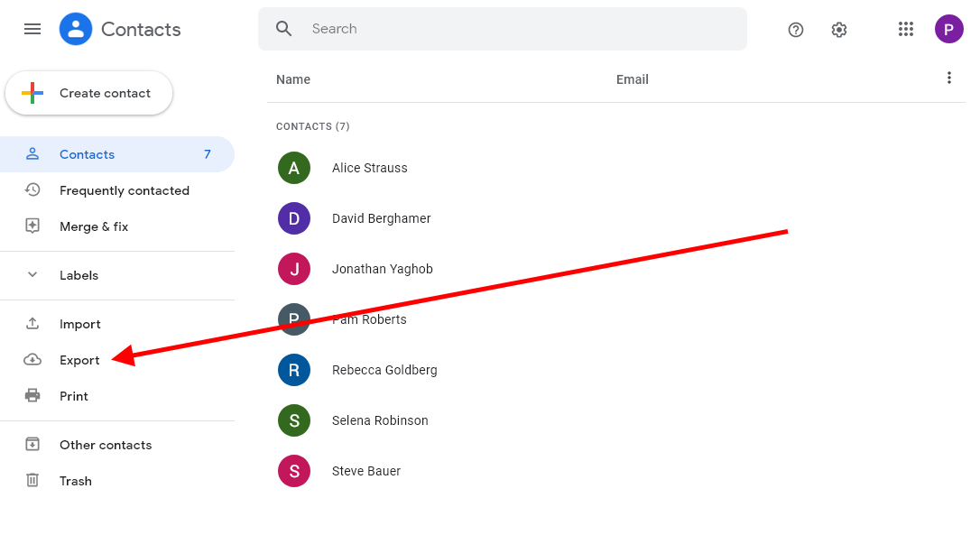This screenshot has width=980, height=535.
Task: Click the purple account avatar
Action: (x=948, y=29)
